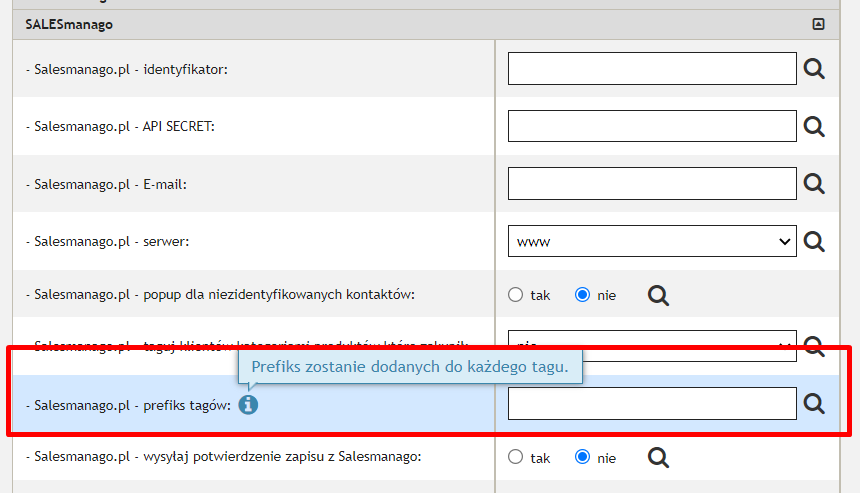Select tak for popup dla niezidentyfikowanych kontaktów
The image size is (860, 493).
click(x=516, y=295)
